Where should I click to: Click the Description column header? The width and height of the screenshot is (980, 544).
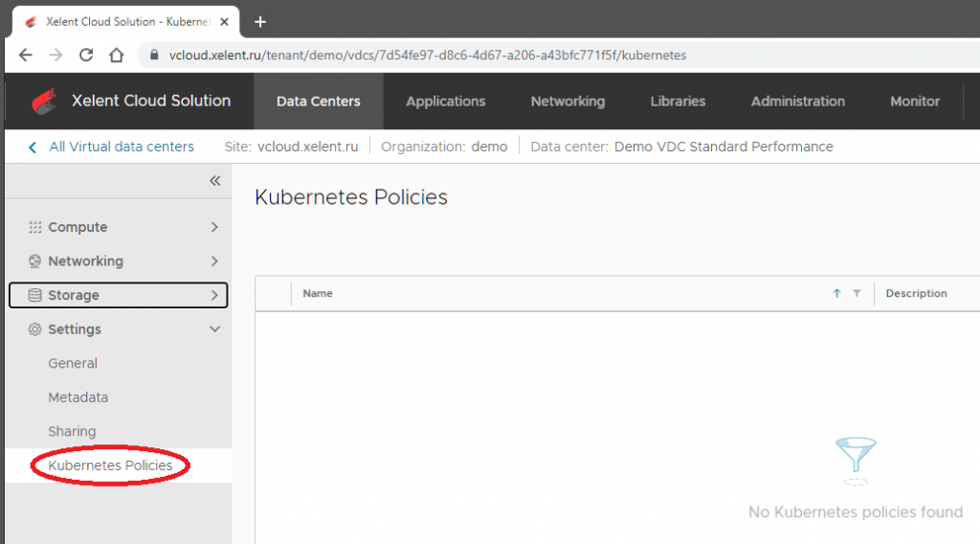(916, 293)
